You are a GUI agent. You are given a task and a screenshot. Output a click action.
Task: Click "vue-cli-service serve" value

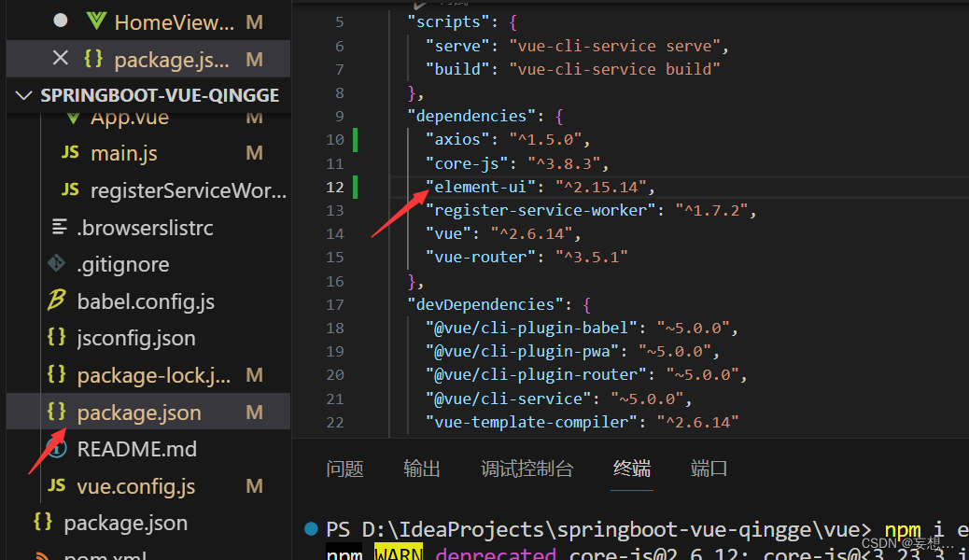pyautogui.click(x=615, y=46)
